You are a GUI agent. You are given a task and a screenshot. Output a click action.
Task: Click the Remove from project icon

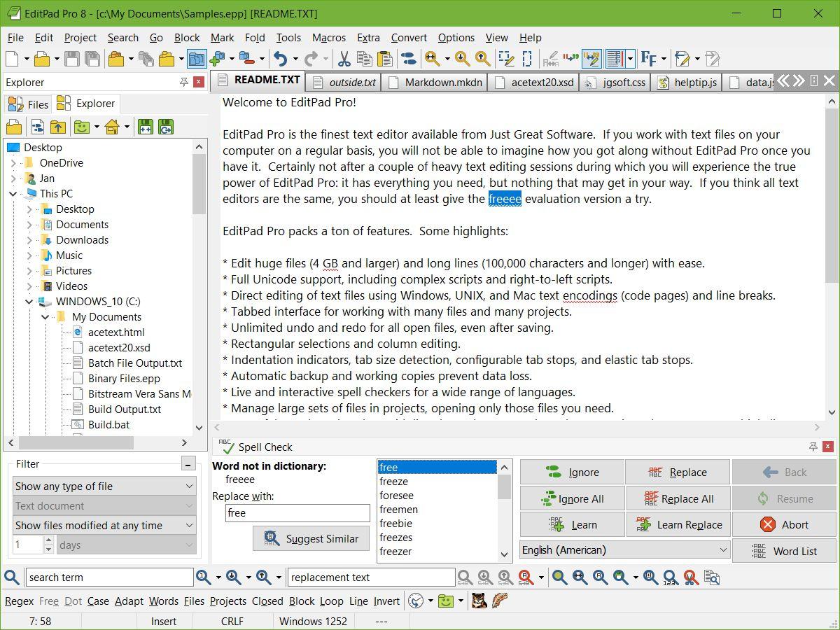[246, 59]
